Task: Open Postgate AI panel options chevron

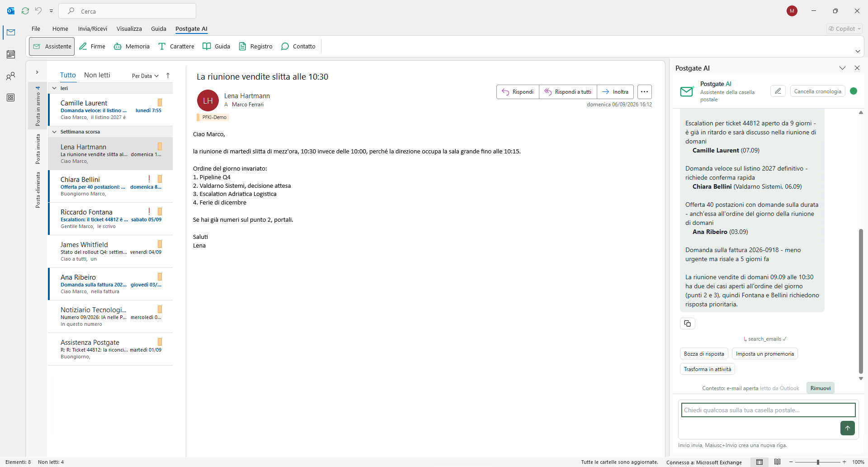Action: [x=842, y=68]
